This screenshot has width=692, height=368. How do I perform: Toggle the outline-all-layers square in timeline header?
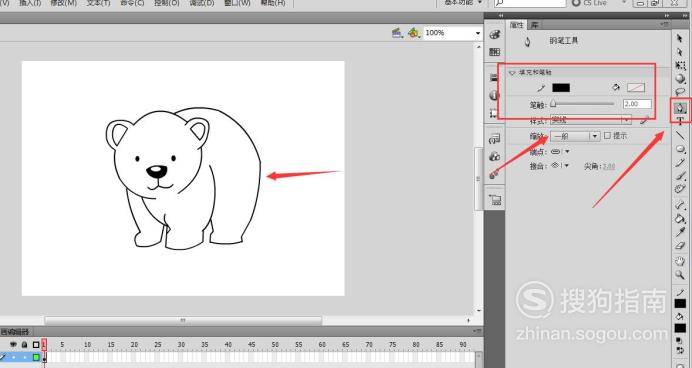(36, 344)
